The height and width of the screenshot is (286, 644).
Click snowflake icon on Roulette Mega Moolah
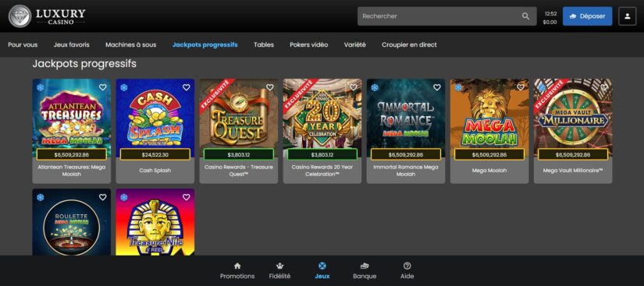tap(41, 197)
